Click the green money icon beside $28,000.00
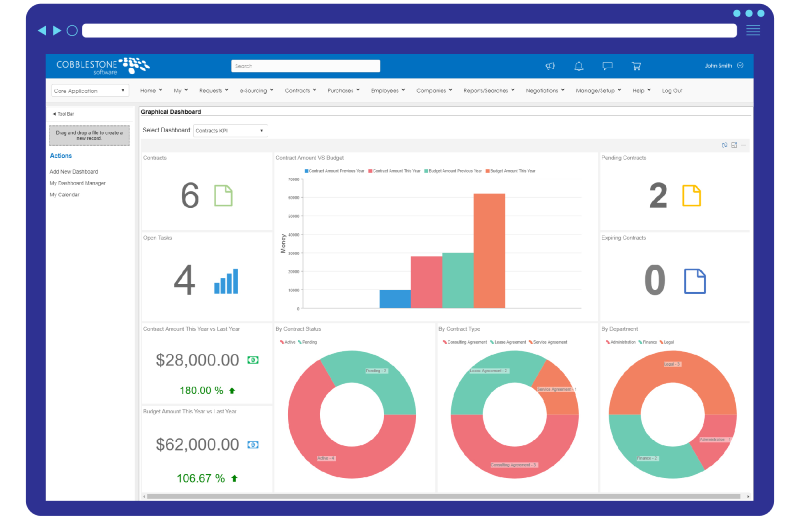Image resolution: width=800 pixels, height=520 pixels. (x=253, y=360)
